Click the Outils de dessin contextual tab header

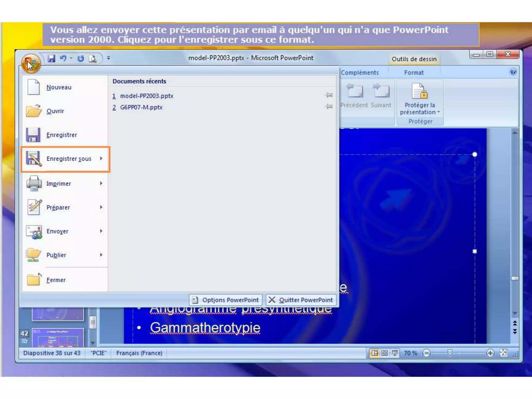coord(414,59)
